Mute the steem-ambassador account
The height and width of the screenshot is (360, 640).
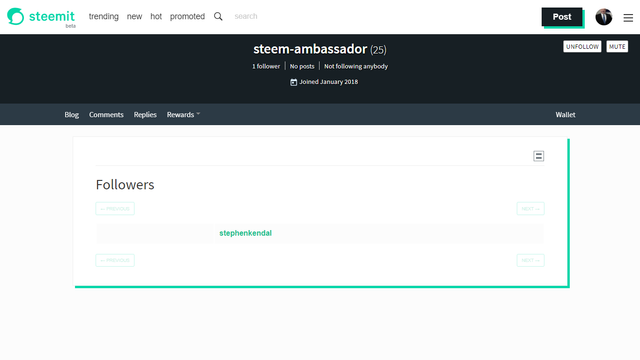617,47
